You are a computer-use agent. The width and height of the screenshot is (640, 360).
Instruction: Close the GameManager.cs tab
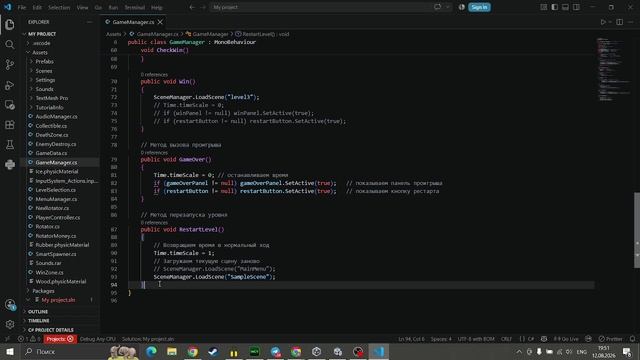160,22
